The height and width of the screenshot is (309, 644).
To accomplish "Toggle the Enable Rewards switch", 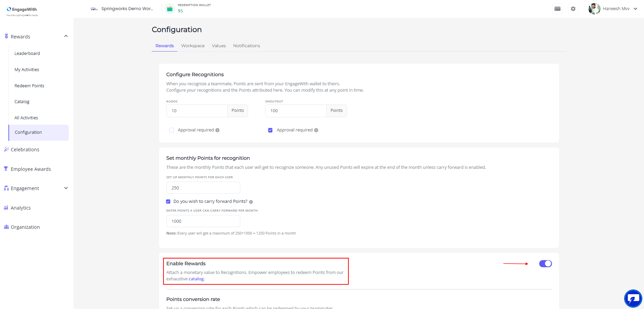I will pyautogui.click(x=545, y=264).
